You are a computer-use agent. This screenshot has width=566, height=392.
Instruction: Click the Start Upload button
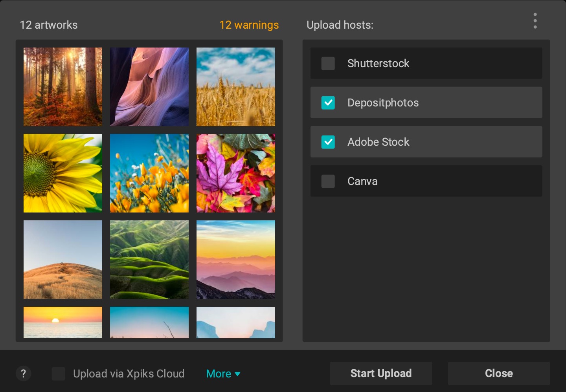381,373
